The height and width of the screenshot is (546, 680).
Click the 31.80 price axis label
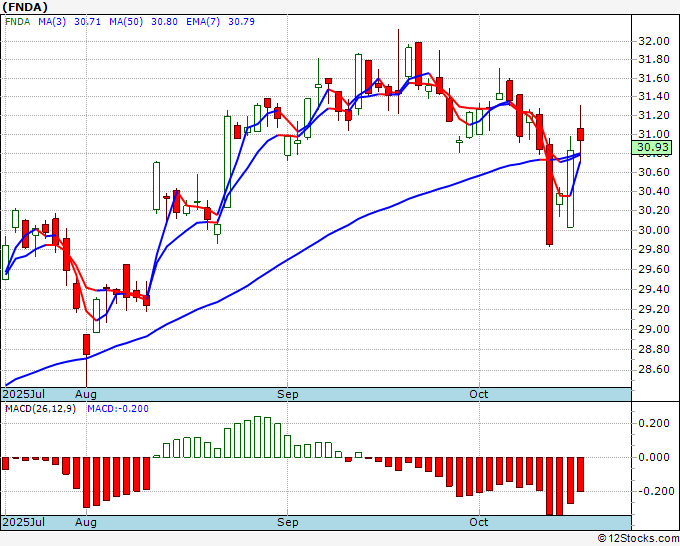coord(654,59)
